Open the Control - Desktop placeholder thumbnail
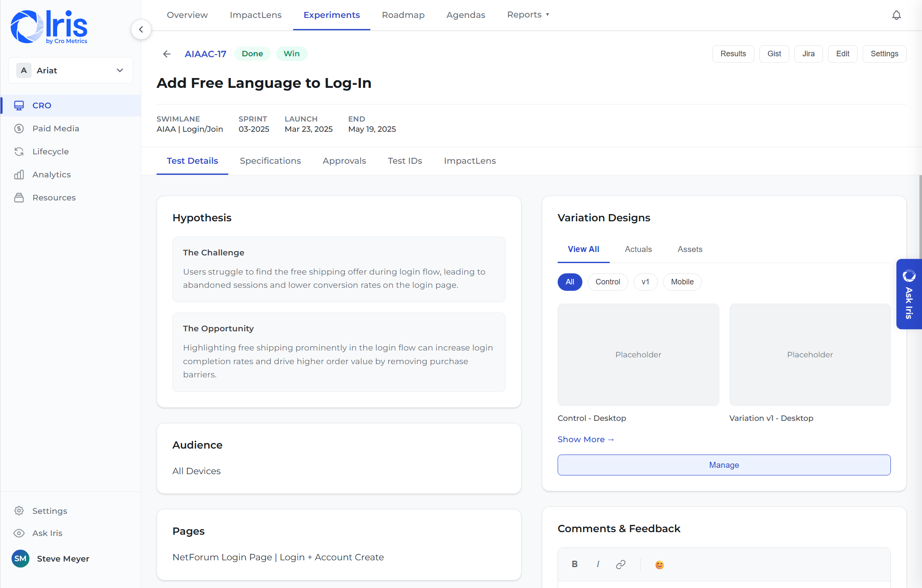The image size is (922, 588). (x=638, y=354)
